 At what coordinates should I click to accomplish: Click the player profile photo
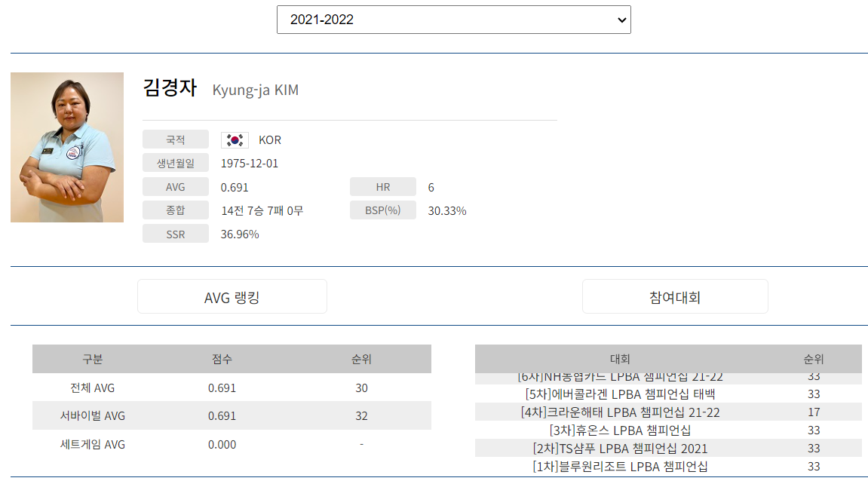pyautogui.click(x=66, y=147)
